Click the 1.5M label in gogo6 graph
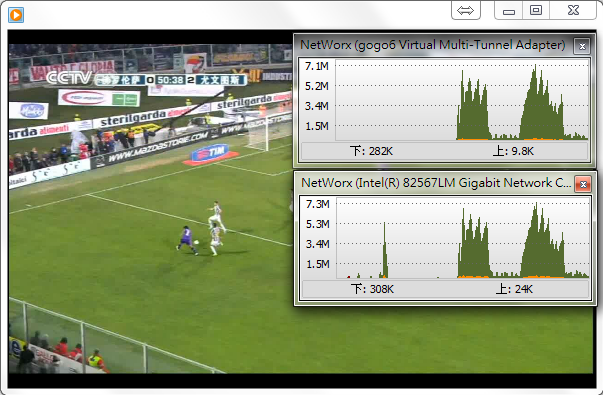The height and width of the screenshot is (395, 603). point(317,126)
